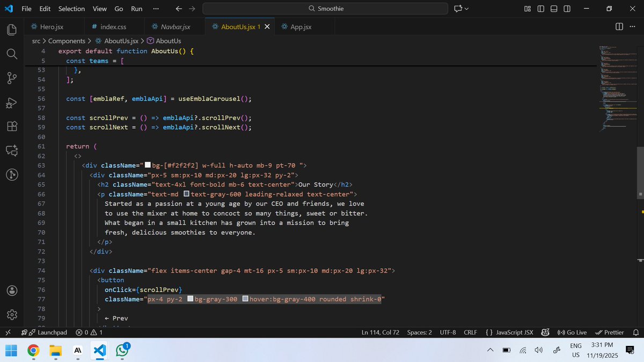
Task: Open the View menu
Action: coord(99,9)
